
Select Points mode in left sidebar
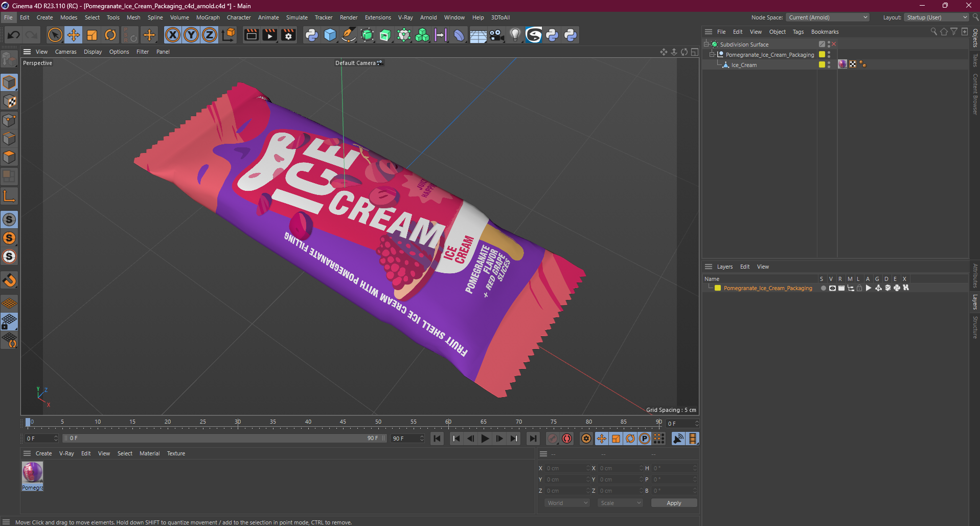(9, 120)
